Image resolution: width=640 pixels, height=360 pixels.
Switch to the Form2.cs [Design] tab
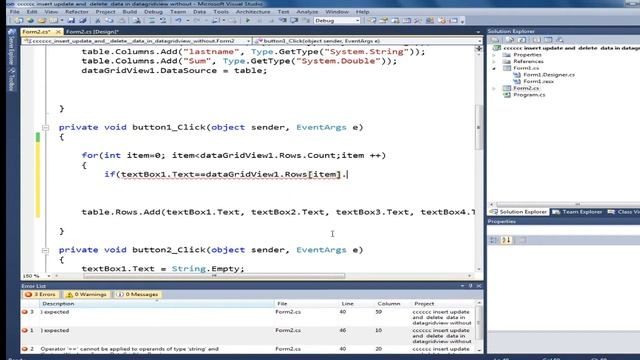[x=92, y=31]
